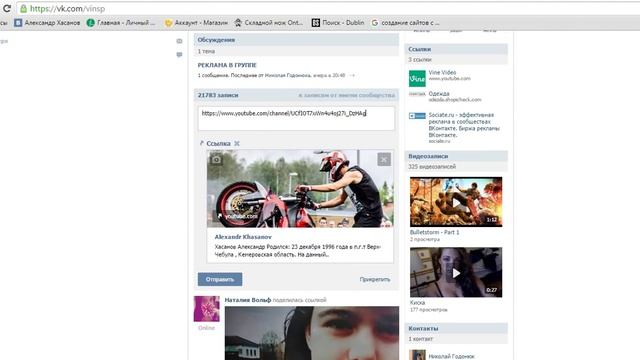Click the Отправить button
Screen dimensions: 640x360
[x=220, y=279]
